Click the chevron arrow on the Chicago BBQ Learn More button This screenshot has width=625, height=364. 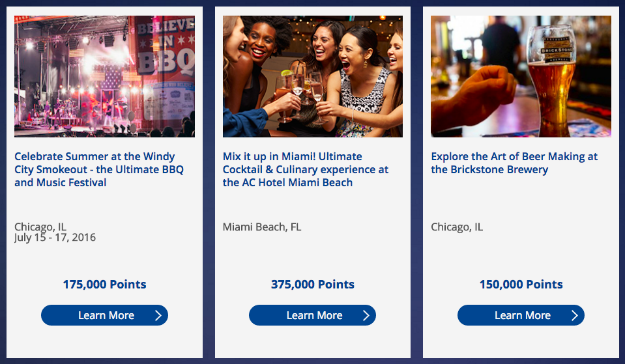158,315
